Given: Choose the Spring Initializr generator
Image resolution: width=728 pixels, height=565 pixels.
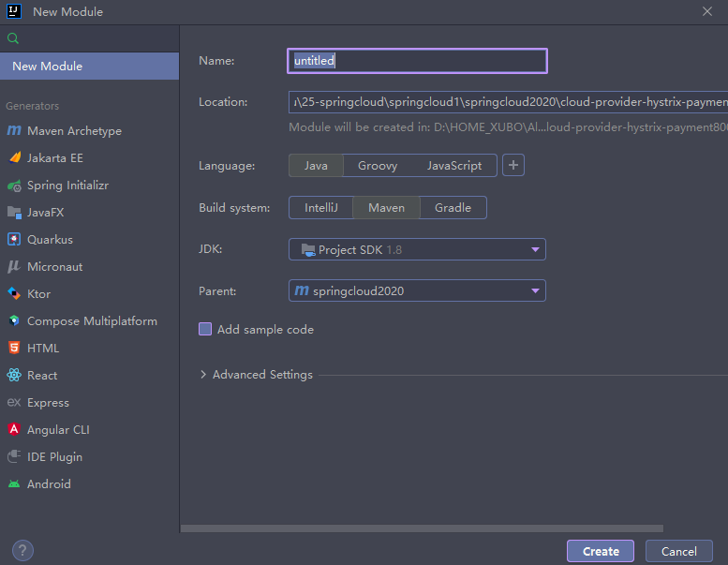Looking at the screenshot, I should click(89, 186).
